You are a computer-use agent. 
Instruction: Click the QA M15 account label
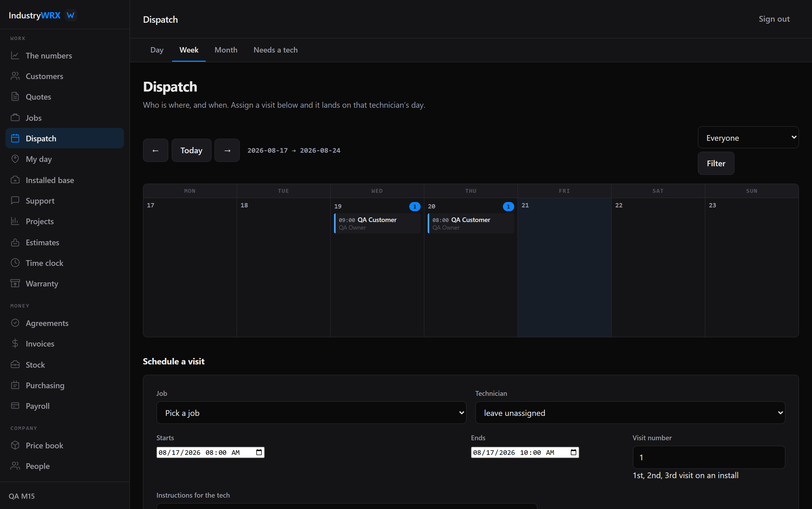point(22,496)
